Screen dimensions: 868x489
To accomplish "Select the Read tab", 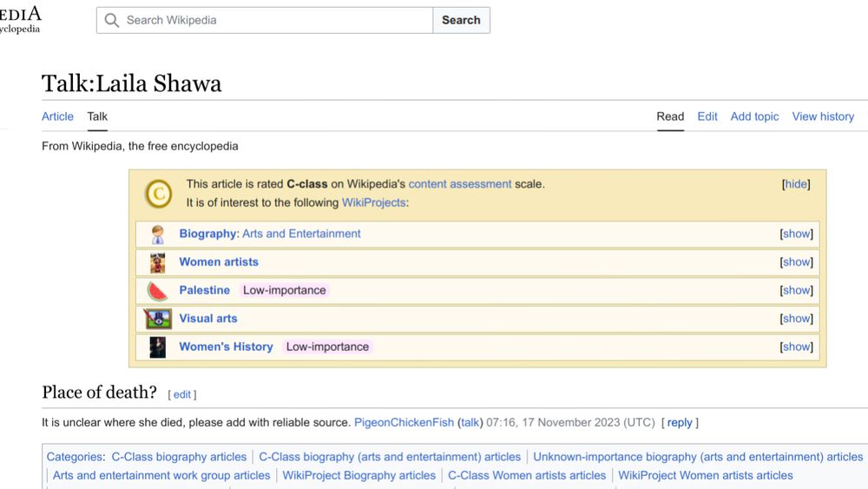I will coord(670,117).
